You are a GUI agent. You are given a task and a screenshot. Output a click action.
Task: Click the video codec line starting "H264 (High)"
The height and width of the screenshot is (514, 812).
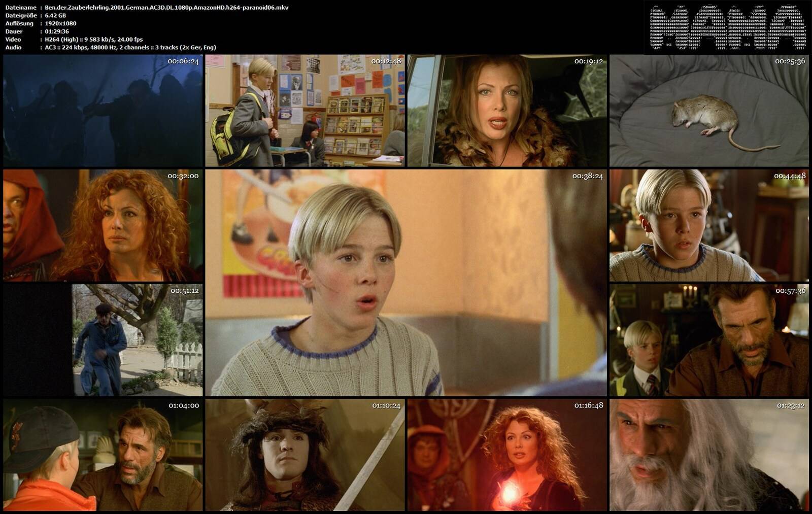(94, 40)
